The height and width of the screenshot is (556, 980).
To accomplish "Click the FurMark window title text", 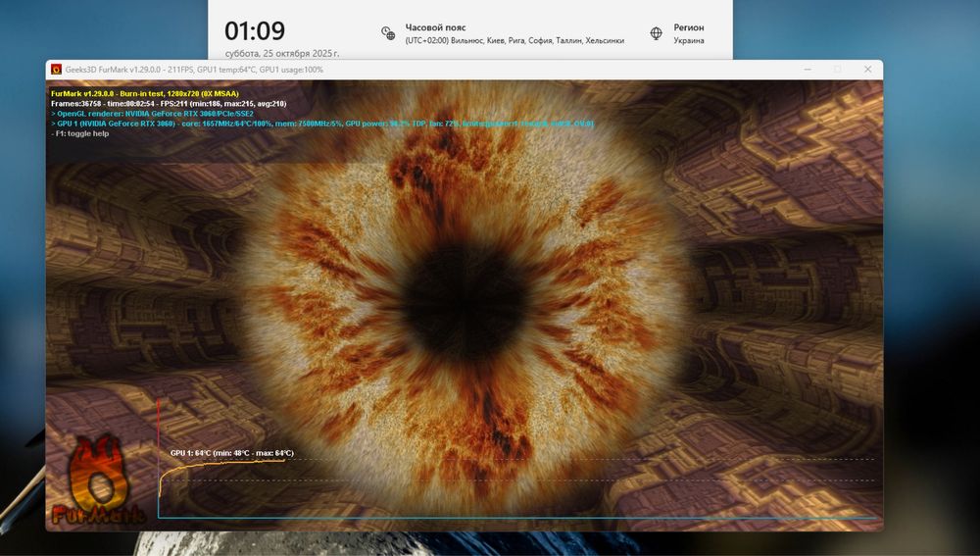I will [194, 70].
